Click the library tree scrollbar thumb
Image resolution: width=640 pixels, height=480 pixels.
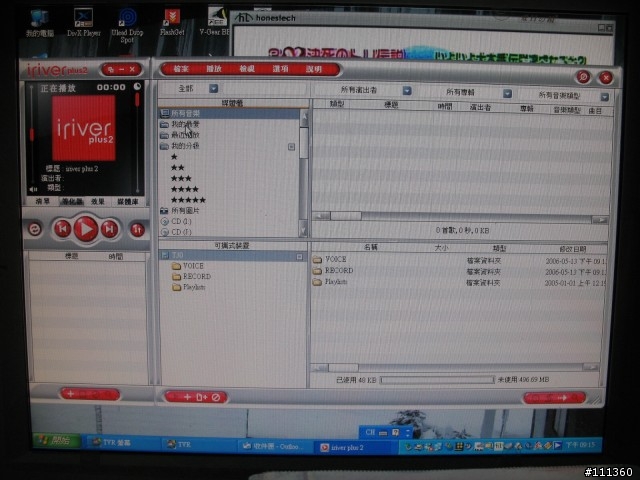(303, 143)
